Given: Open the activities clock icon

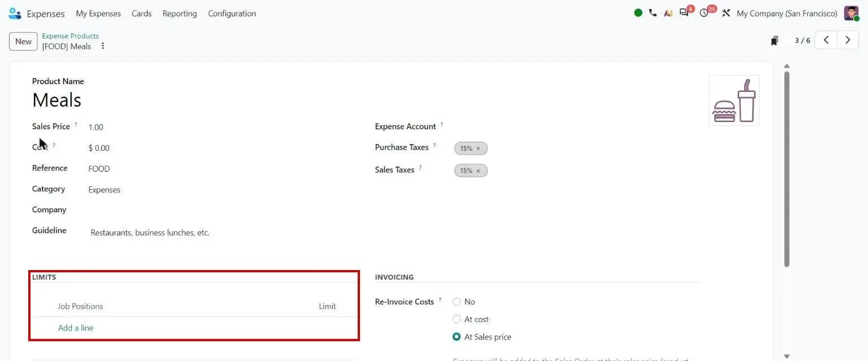Looking at the screenshot, I should point(704,13).
